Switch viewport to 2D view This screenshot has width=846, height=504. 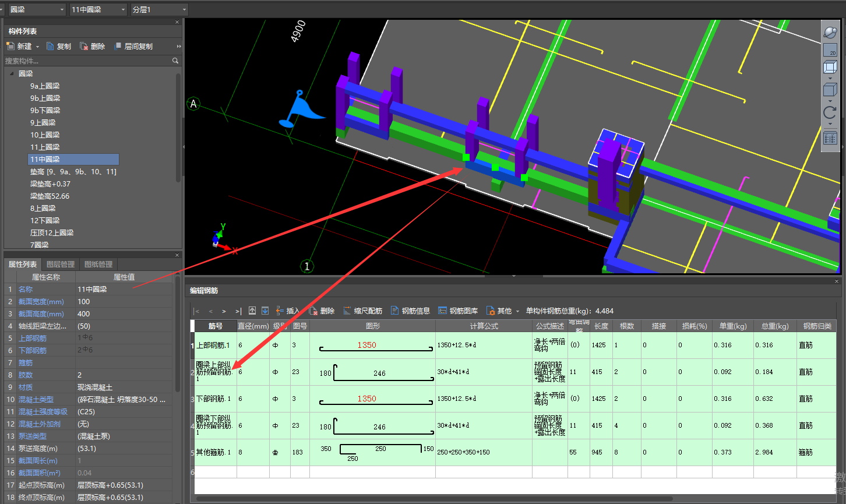pos(830,51)
